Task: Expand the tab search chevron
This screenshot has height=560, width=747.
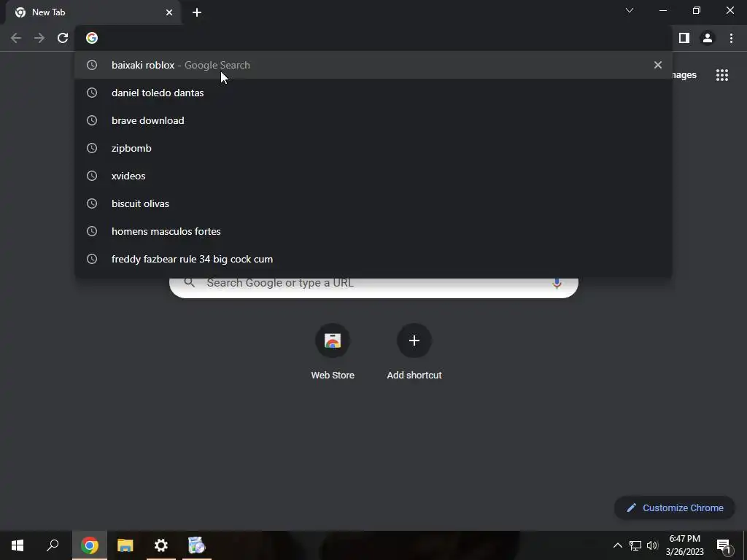Action: [x=630, y=10]
